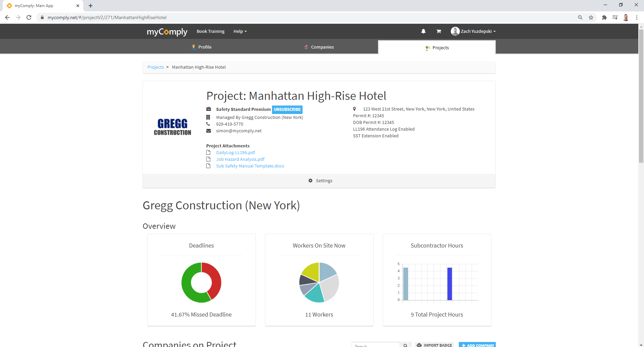The height and width of the screenshot is (347, 644).
Task: Click 'Managed By Gregg Construction (New York)' text
Action: [x=260, y=117]
